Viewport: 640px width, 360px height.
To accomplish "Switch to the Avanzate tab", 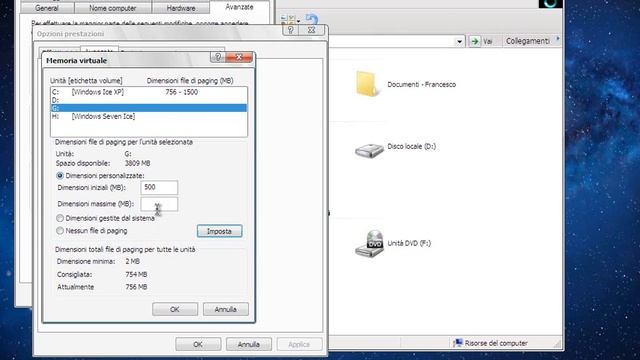I will [x=239, y=7].
